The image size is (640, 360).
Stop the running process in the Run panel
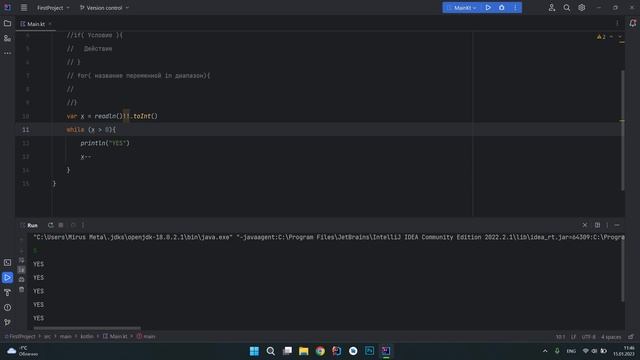[61, 225]
